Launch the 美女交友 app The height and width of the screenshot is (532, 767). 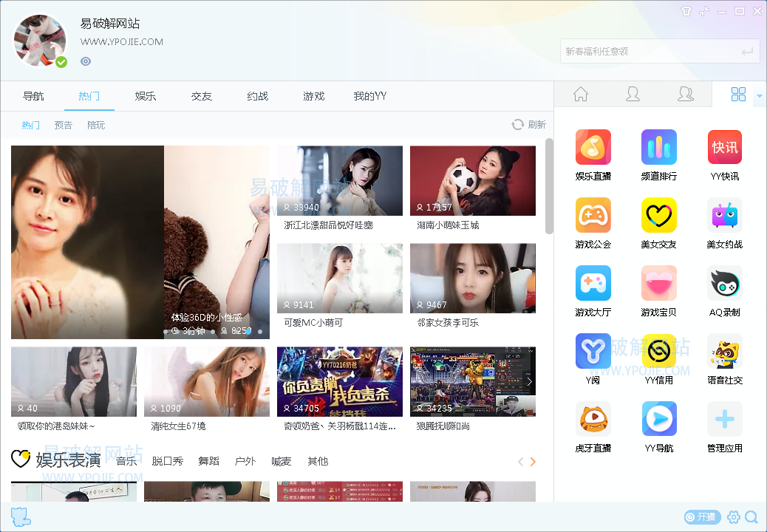[659, 215]
